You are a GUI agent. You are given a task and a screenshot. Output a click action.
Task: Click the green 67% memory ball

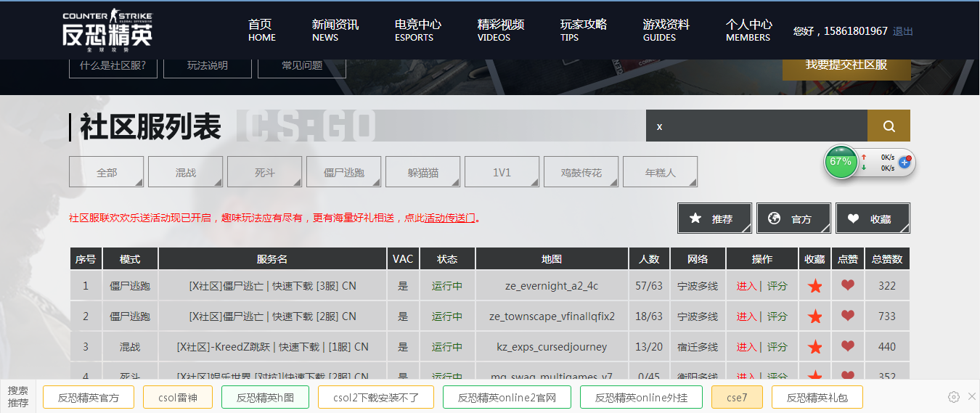pyautogui.click(x=840, y=162)
